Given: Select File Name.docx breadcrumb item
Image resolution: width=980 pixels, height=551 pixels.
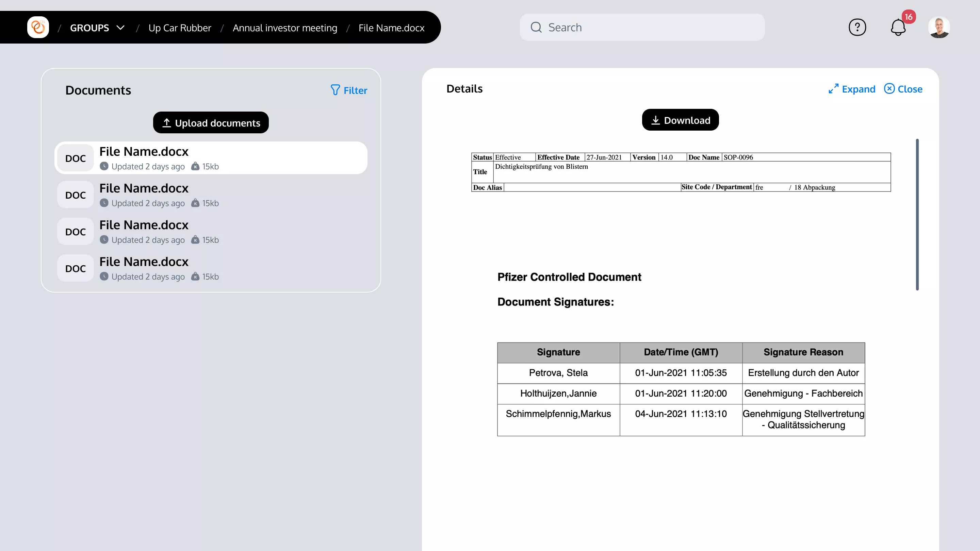Looking at the screenshot, I should [x=391, y=28].
